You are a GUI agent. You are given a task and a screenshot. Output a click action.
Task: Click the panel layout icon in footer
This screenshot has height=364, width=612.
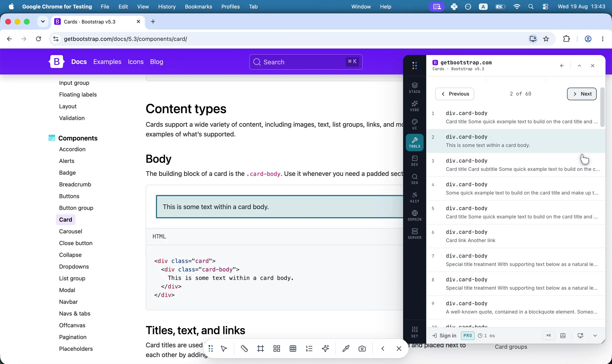(x=563, y=336)
